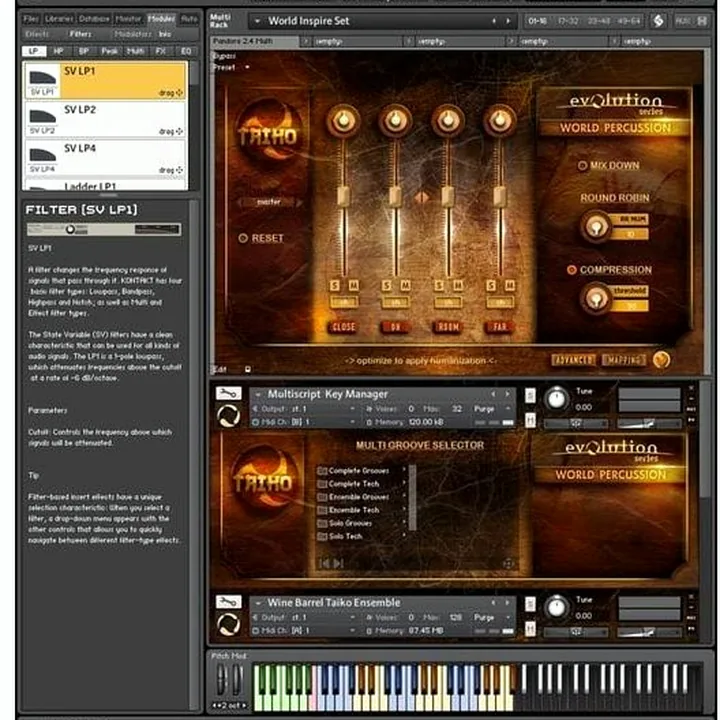Select the EQ filter type tab

(x=186, y=51)
